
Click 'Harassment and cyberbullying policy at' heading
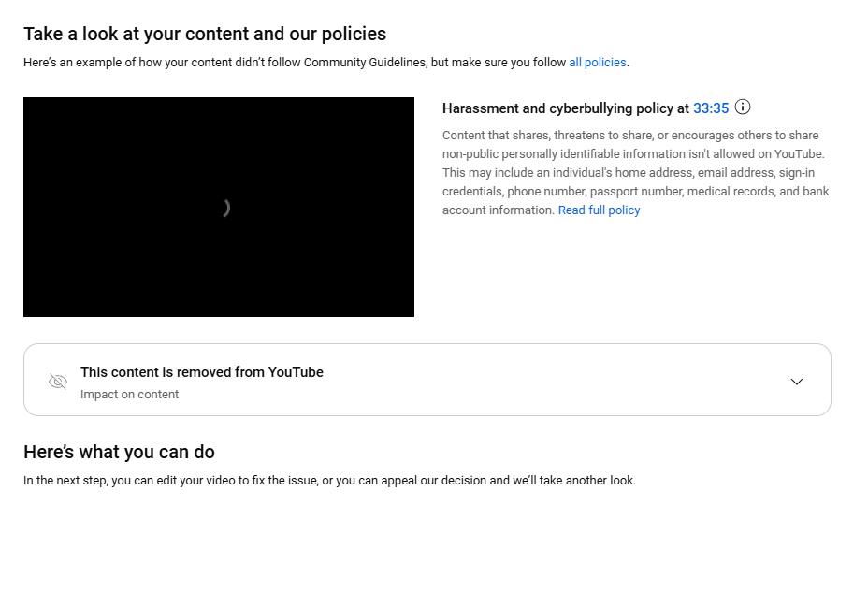(566, 108)
